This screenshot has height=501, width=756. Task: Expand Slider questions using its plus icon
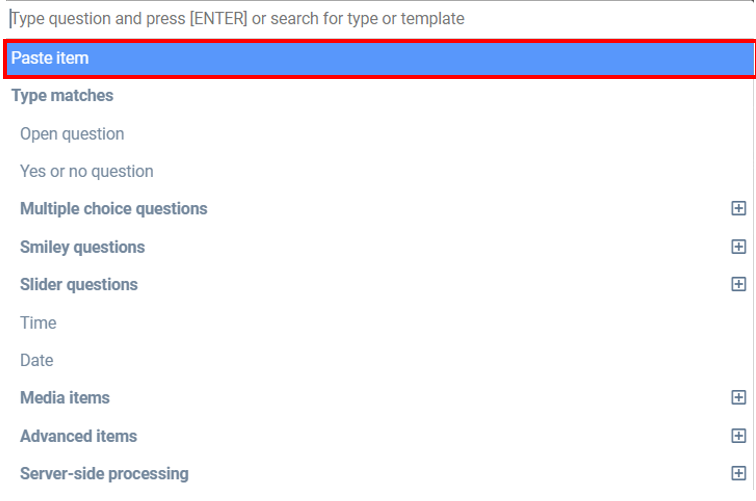(738, 285)
